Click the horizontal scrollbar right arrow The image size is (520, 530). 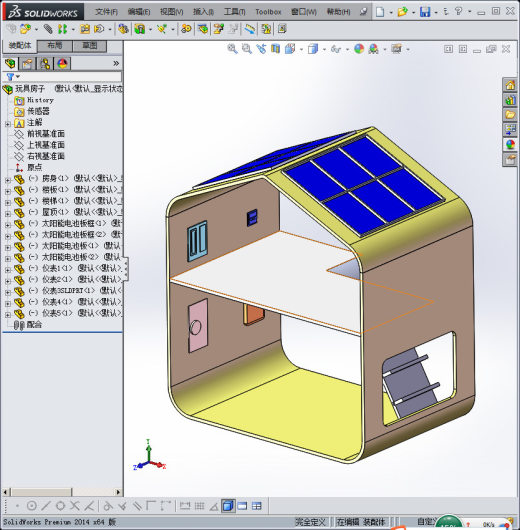pyautogui.click(x=118, y=492)
